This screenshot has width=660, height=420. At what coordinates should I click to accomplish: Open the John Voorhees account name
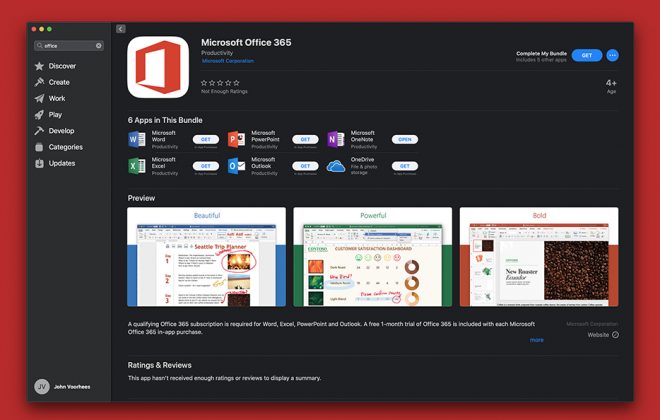point(72,387)
